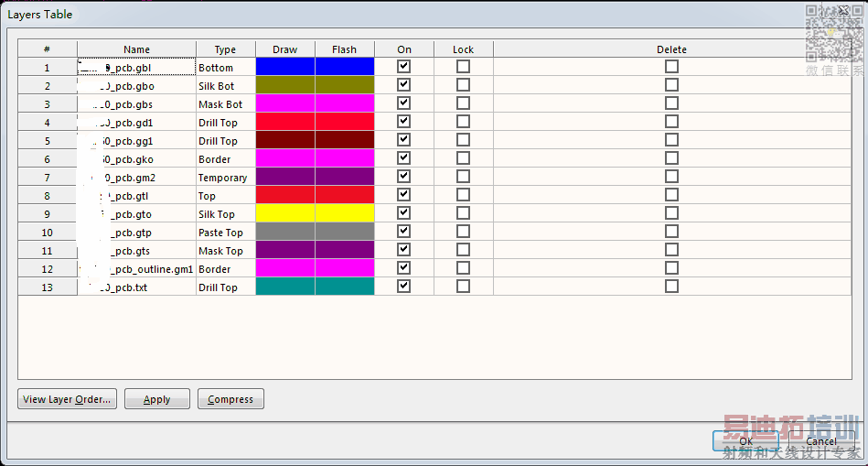Tick Delete checkbox for row 13 txt layer
Viewport: 868px width, 466px height.
point(671,286)
